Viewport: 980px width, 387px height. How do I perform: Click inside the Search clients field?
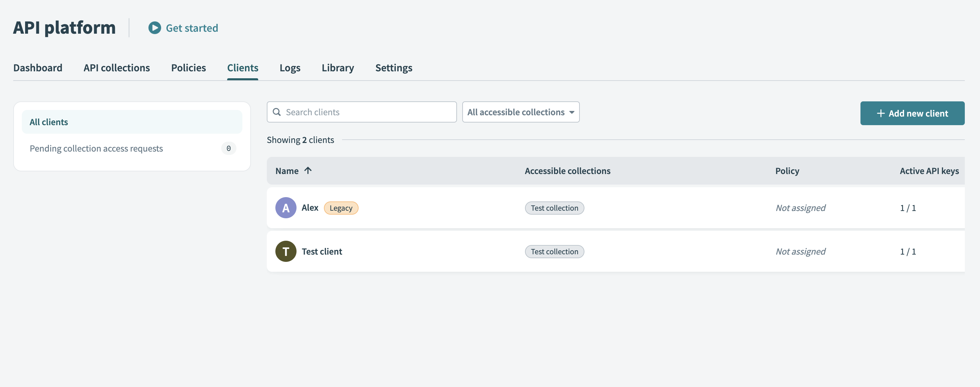tap(362, 112)
